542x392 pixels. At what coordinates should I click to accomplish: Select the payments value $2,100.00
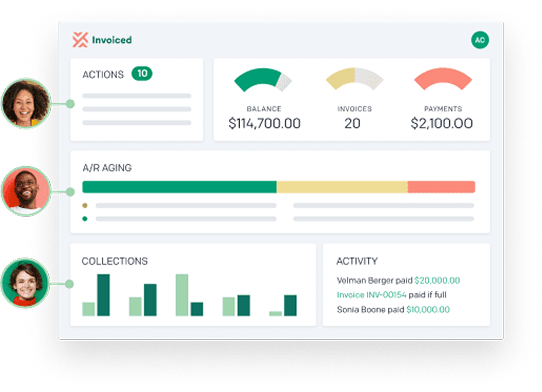point(442,124)
